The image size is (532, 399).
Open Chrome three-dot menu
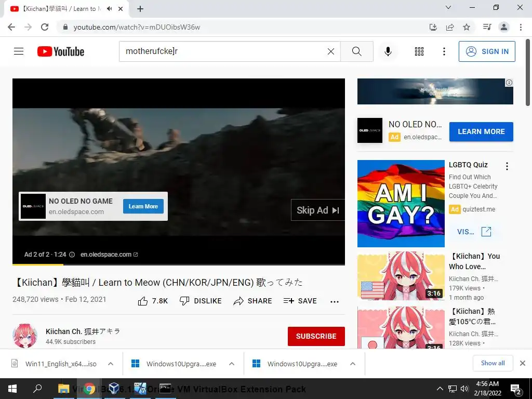click(521, 27)
